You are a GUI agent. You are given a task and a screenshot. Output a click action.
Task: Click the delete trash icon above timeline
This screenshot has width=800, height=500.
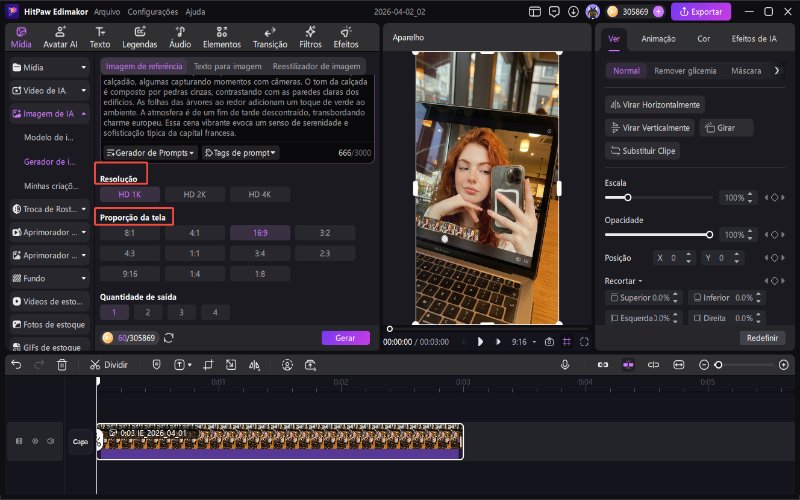(x=62, y=365)
